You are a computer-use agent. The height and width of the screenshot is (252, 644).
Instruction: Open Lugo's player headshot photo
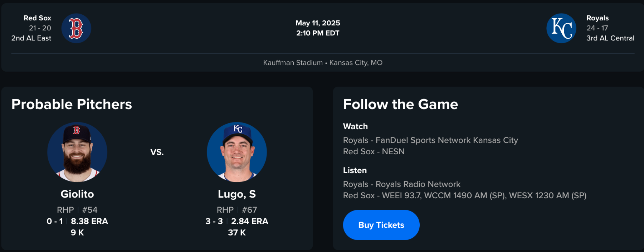[237, 152]
